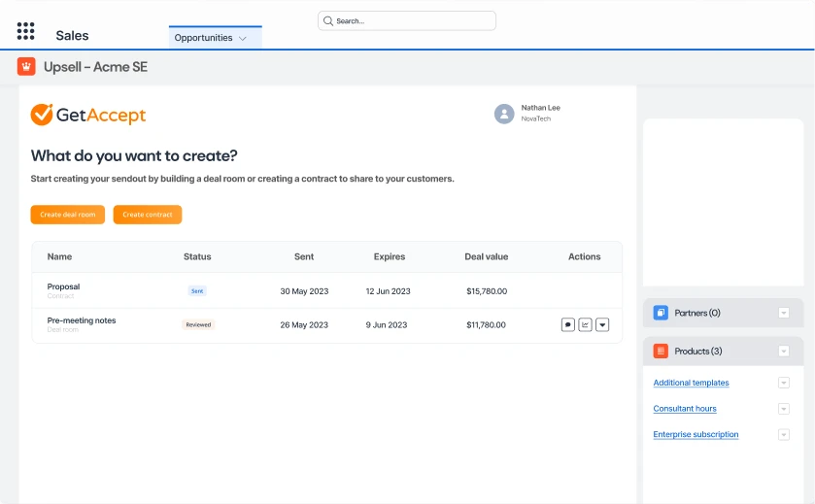Image resolution: width=815 pixels, height=504 pixels.
Task: Click the search magnifier icon
Action: click(328, 20)
